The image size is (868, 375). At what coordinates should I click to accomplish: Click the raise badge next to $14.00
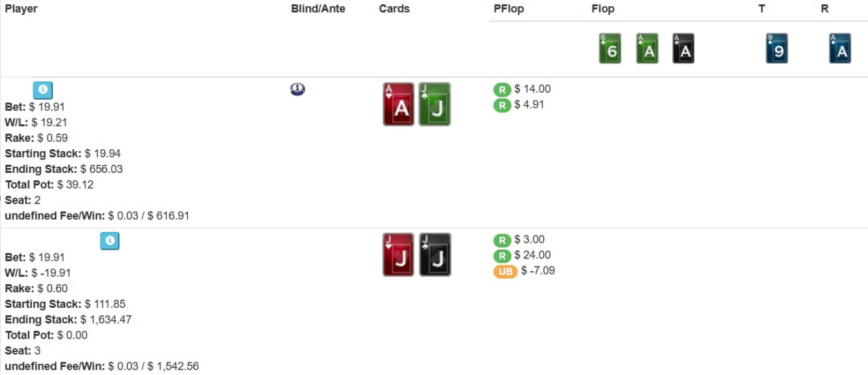coord(502,90)
